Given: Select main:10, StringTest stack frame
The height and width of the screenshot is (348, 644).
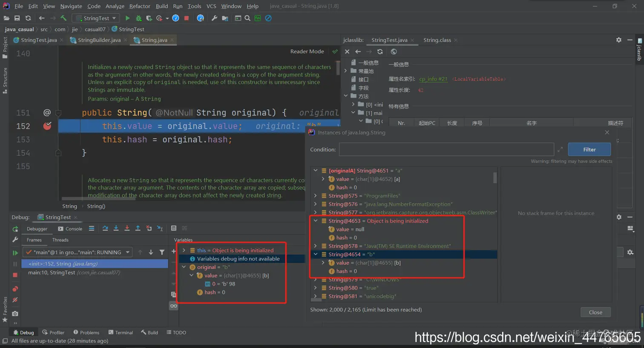Looking at the screenshot, I should [x=95, y=272].
